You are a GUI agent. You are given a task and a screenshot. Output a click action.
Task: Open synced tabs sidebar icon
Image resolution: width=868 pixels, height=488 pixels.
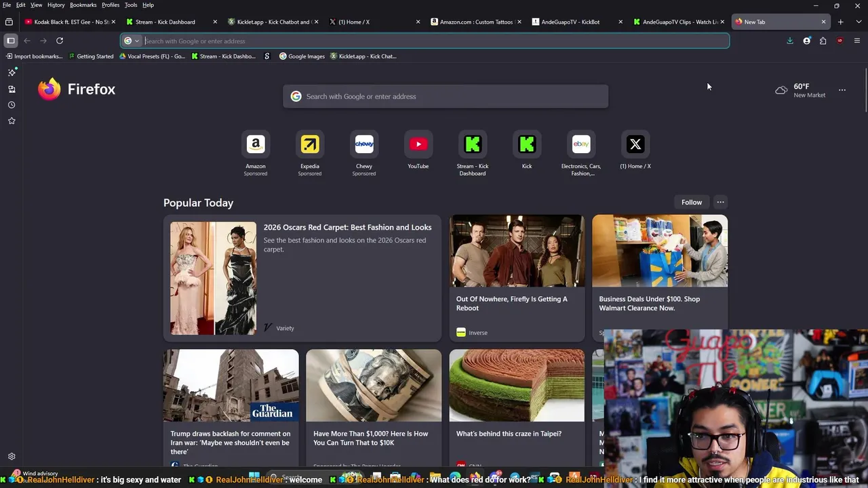12,89
